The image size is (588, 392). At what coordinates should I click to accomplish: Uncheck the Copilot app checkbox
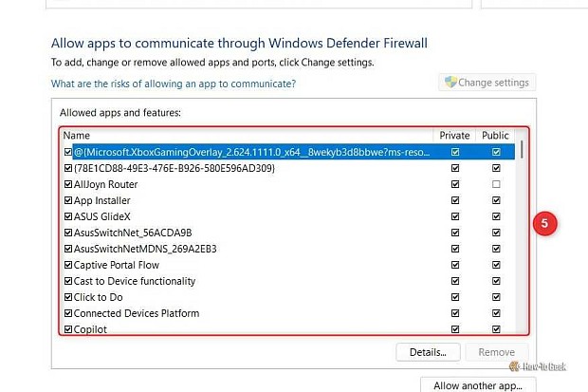click(x=68, y=329)
